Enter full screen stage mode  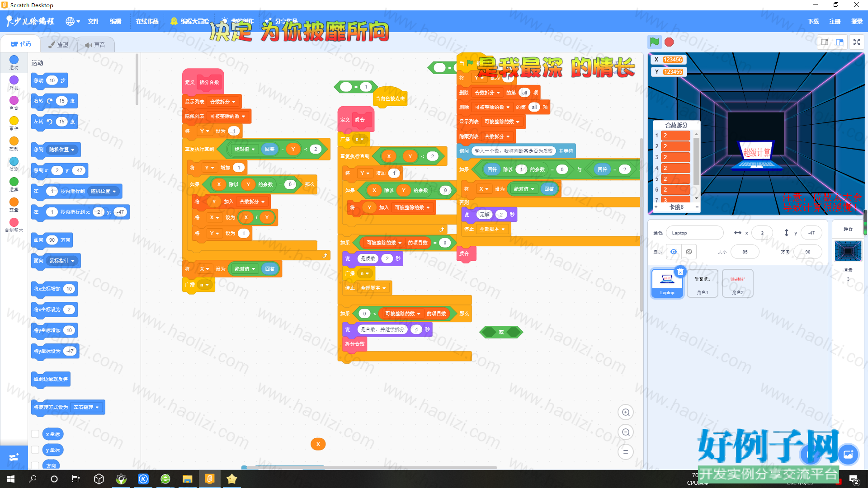pos(857,42)
